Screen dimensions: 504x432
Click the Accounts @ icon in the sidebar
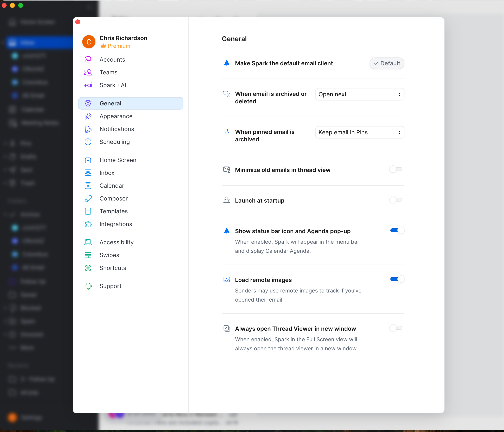88,59
